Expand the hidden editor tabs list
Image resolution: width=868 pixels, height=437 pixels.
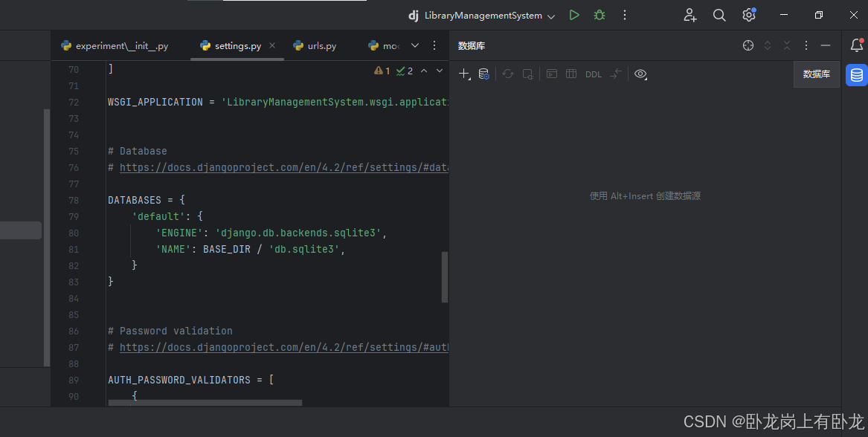pyautogui.click(x=415, y=45)
